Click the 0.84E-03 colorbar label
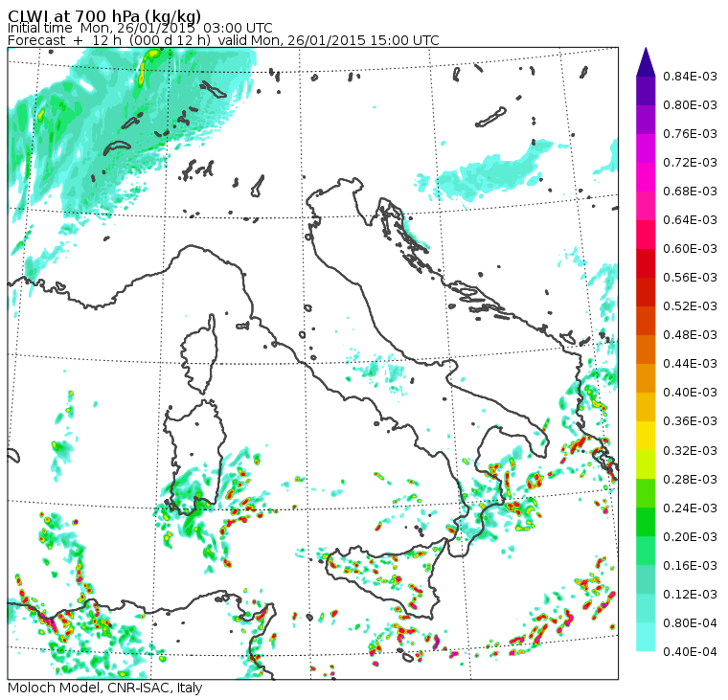This screenshot has height=700, width=728. point(690,76)
